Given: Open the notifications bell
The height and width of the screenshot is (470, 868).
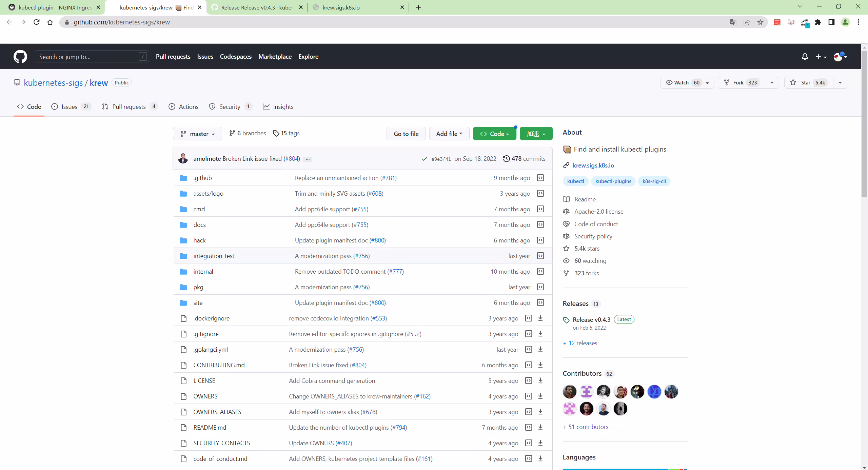Looking at the screenshot, I should tap(805, 57).
